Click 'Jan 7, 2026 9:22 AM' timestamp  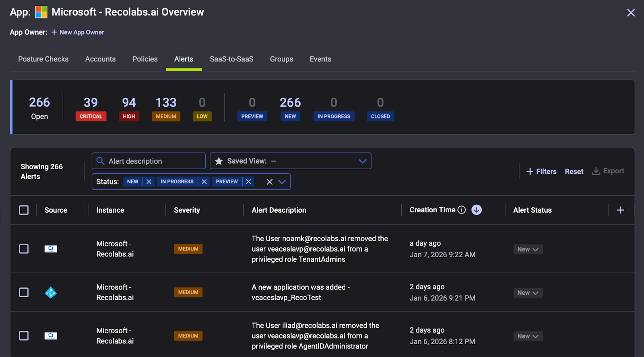pyautogui.click(x=442, y=254)
